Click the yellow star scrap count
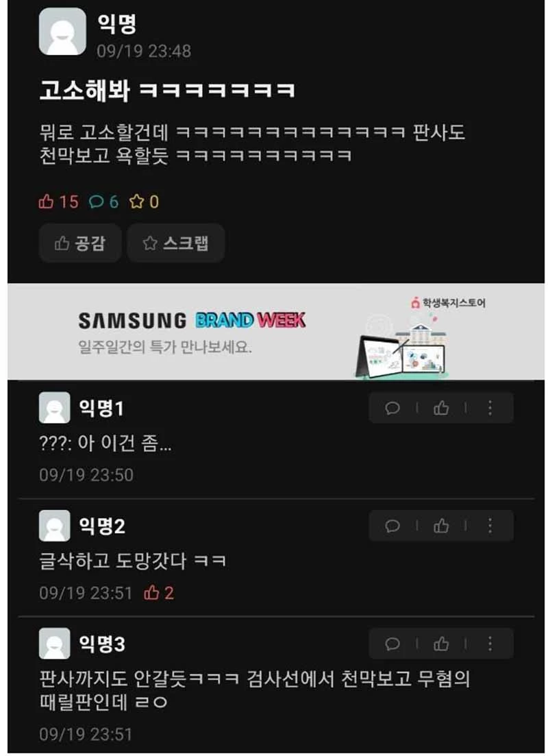Image resolution: width=548 pixels, height=756 pixels. tap(144, 202)
